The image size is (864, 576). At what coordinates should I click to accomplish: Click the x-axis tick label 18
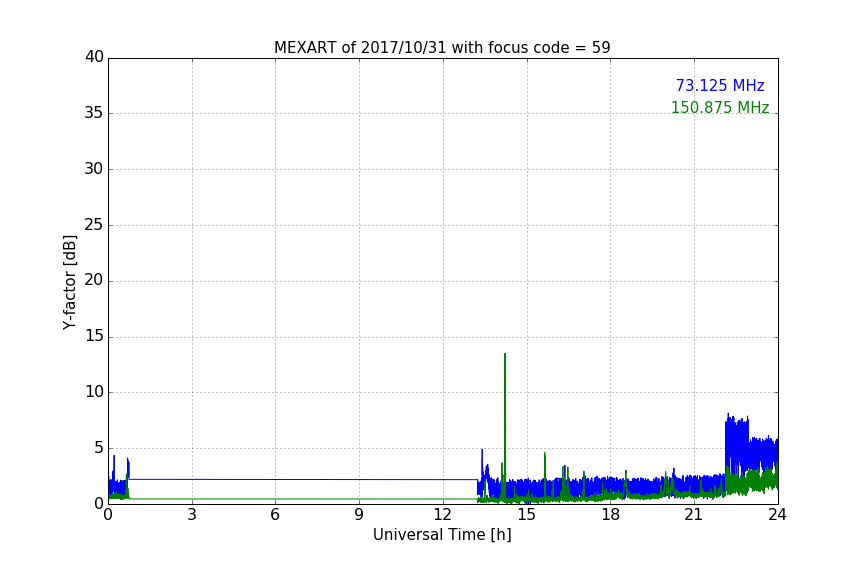point(611,515)
